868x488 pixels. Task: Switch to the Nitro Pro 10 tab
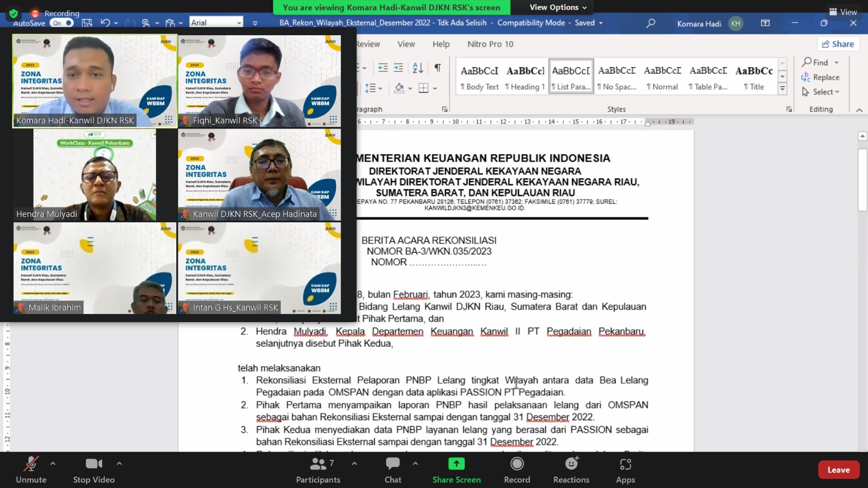coord(490,44)
